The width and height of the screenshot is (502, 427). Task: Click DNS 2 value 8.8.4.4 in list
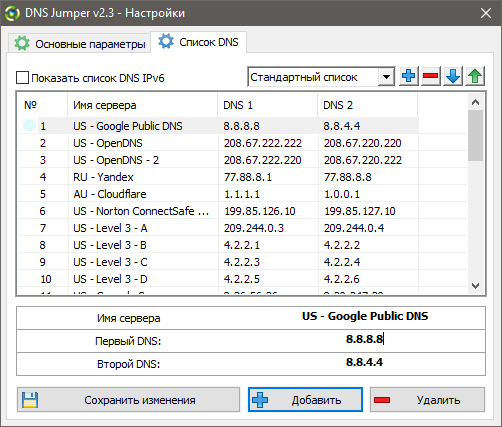point(342,126)
